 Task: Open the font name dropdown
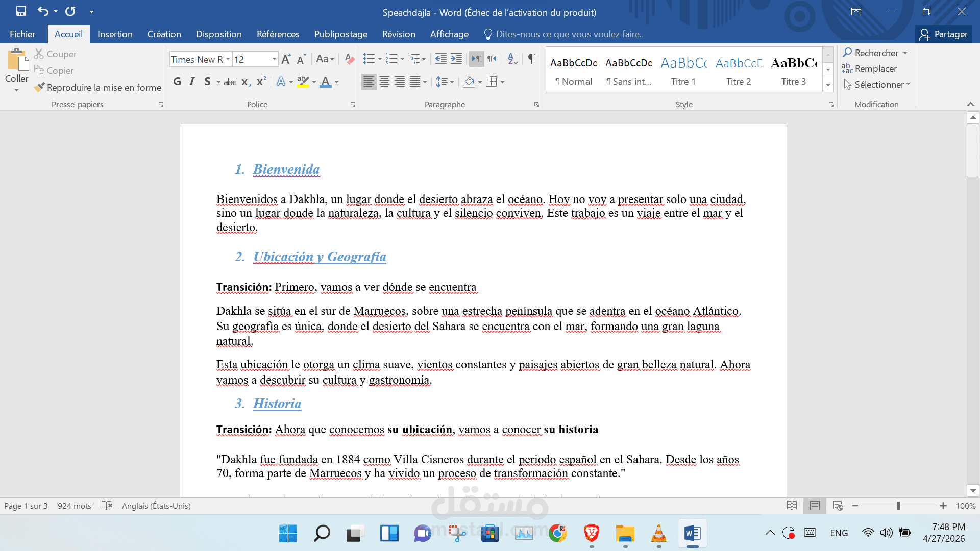pyautogui.click(x=228, y=59)
